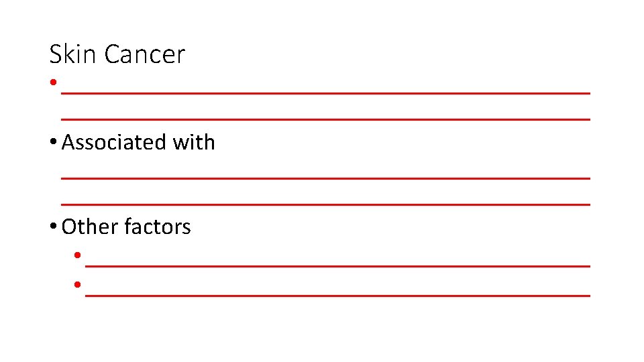Click the blank line directly below "Associated with"

tap(325, 176)
